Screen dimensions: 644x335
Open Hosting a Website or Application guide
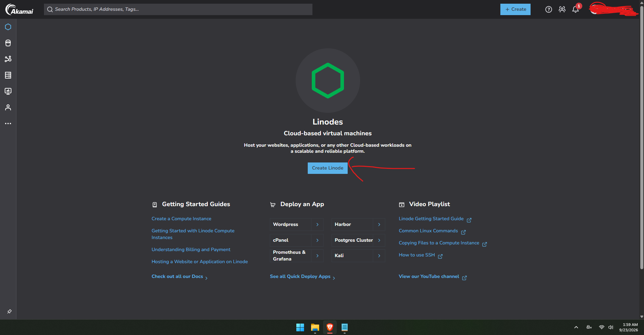tap(200, 262)
